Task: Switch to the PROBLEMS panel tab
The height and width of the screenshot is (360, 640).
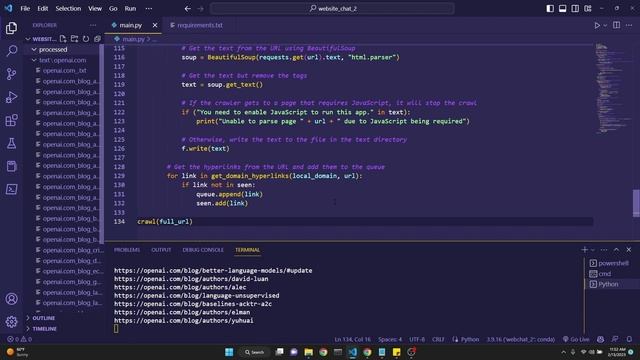Action: (127, 249)
